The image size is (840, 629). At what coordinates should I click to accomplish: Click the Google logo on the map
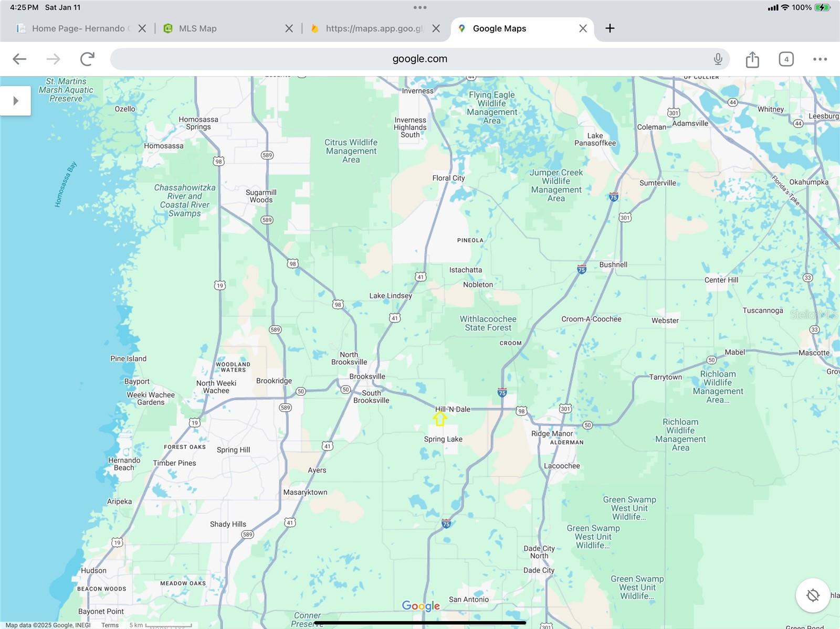point(421,606)
